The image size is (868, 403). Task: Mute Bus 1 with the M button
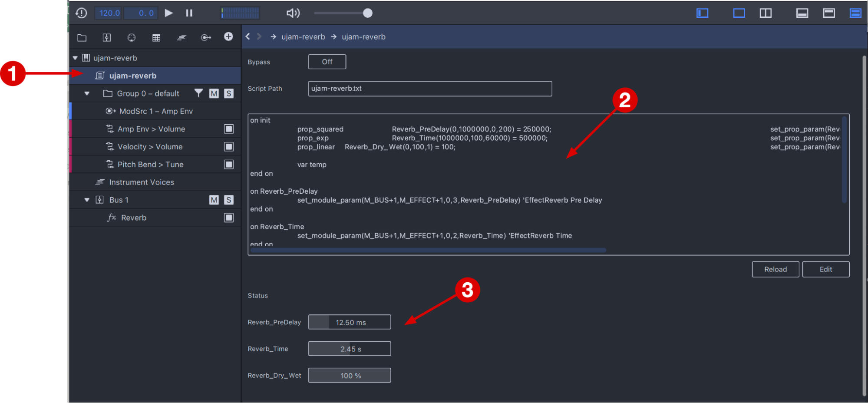214,200
